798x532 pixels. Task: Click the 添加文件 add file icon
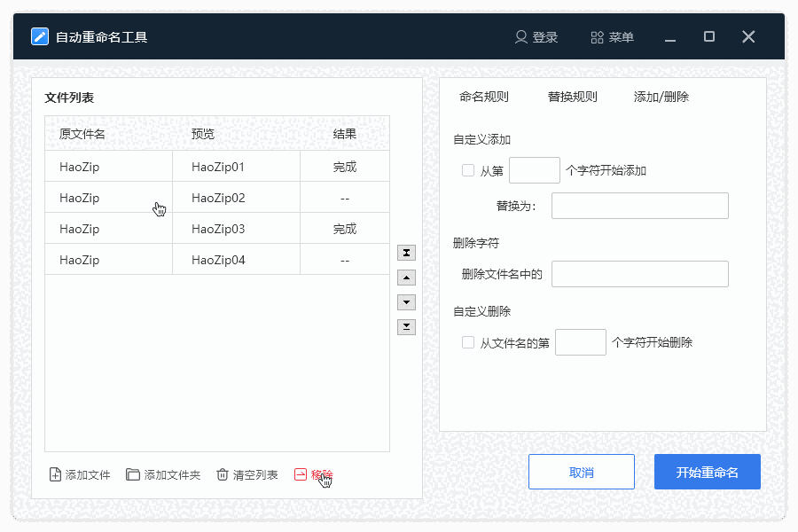pos(53,474)
